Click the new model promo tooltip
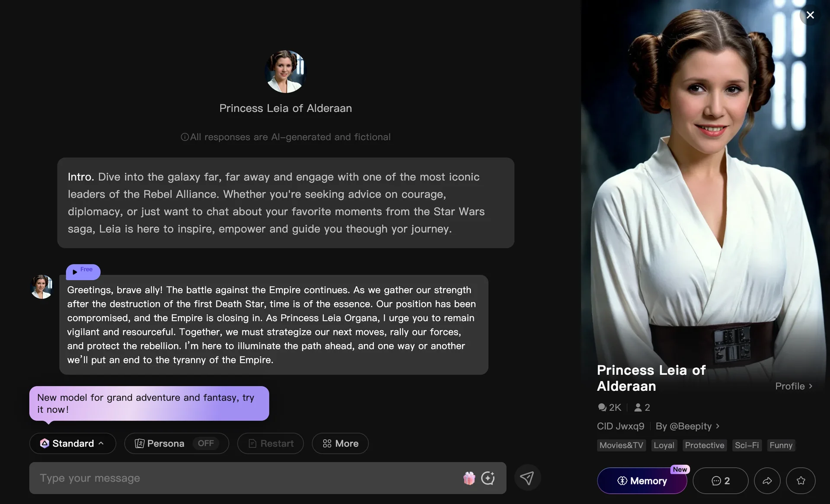The height and width of the screenshot is (504, 830). tap(149, 403)
